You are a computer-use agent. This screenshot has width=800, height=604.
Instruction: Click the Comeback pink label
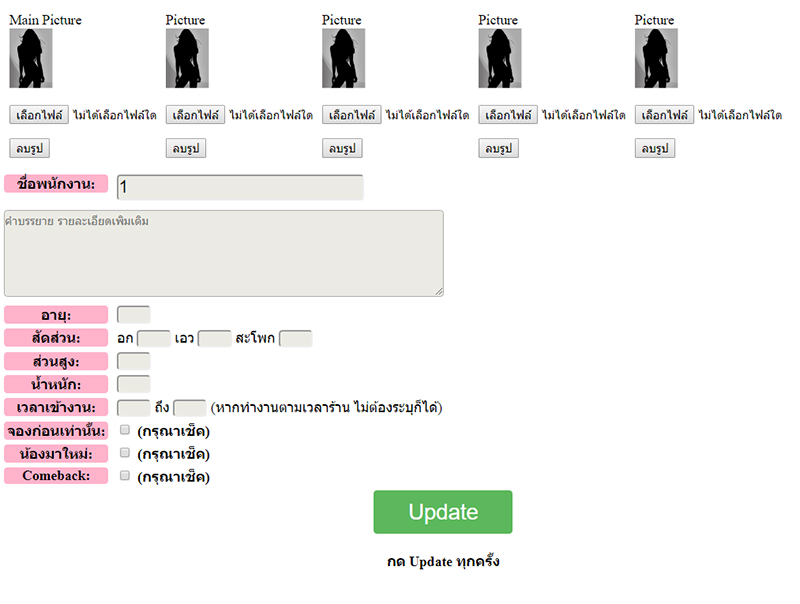(56, 475)
